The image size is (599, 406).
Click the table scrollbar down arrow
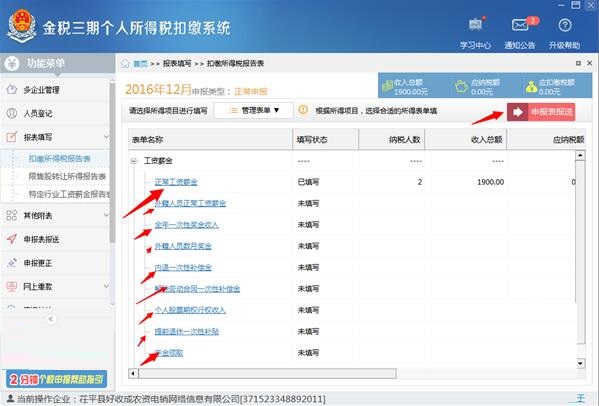580,363
